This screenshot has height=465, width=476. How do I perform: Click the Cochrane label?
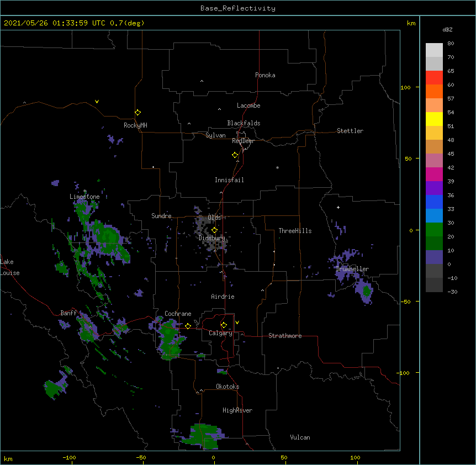178,314
